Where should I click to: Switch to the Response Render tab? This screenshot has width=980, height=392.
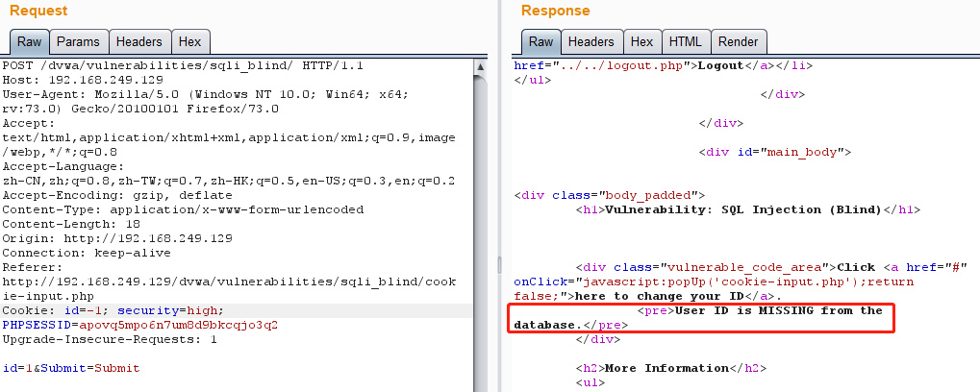(738, 41)
